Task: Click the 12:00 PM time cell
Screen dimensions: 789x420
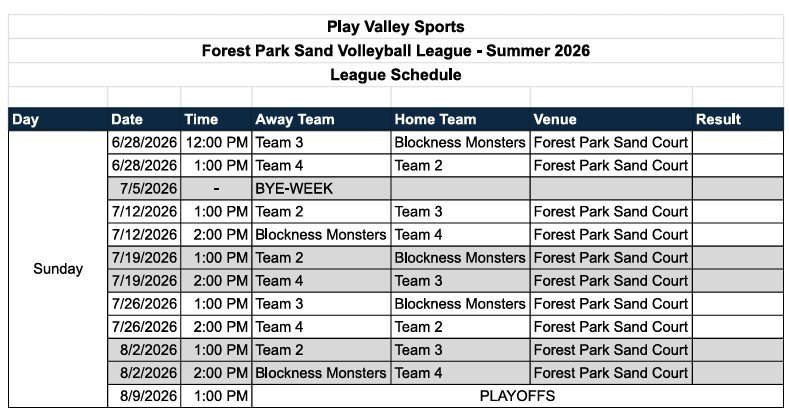Action: tap(216, 142)
